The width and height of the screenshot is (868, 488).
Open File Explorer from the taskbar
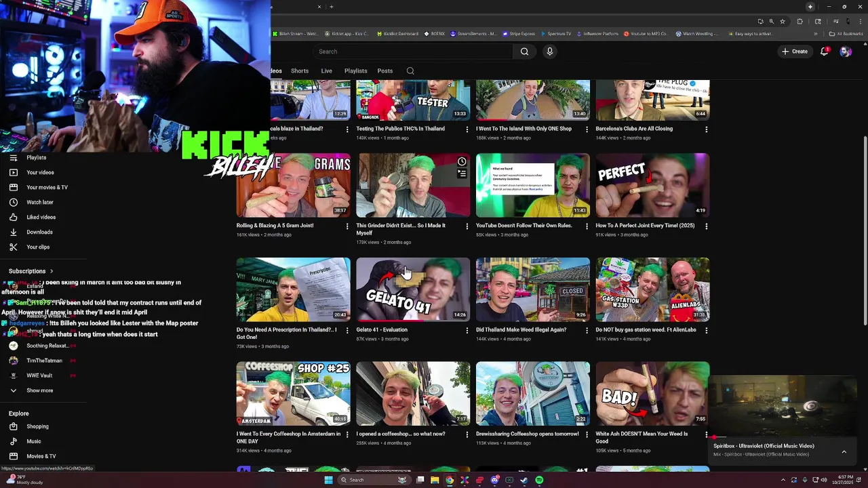(x=435, y=480)
